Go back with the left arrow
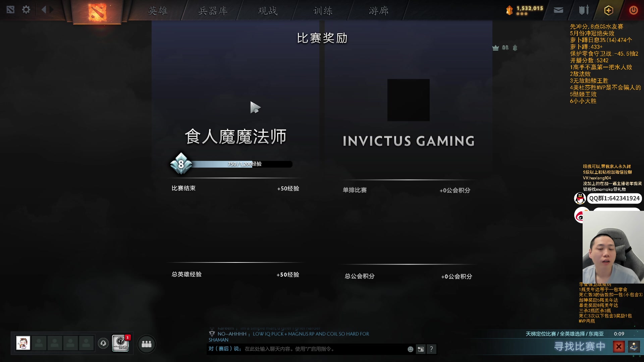This screenshot has height=362, width=644. coord(44,10)
